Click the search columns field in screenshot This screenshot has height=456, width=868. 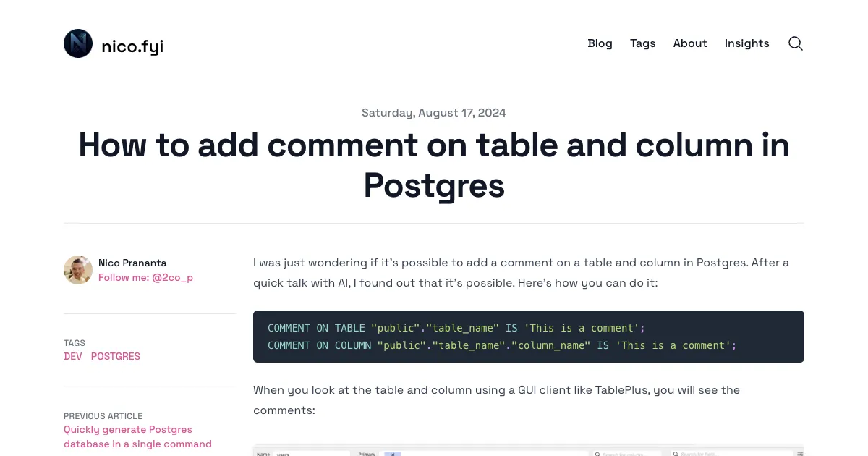627,453
